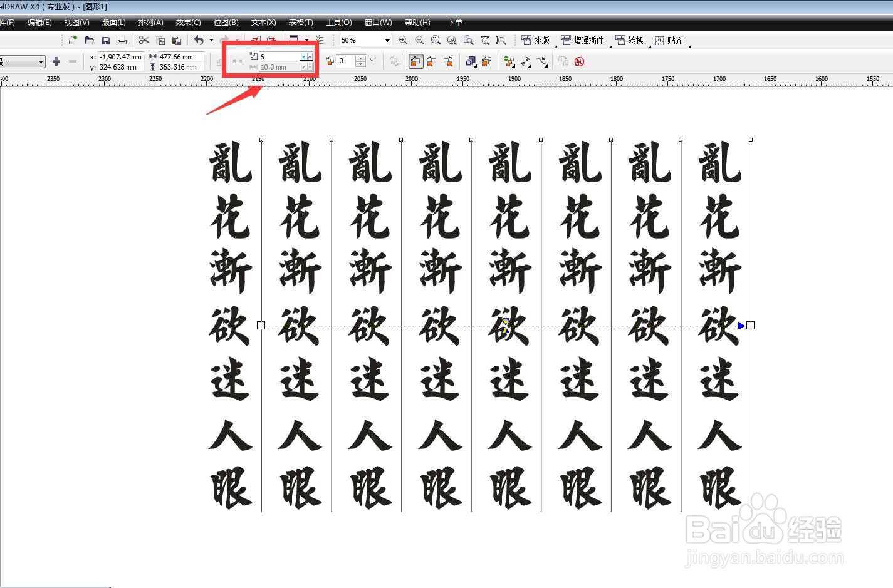
Task: Click start and end object properties icon
Action: [x=526, y=61]
